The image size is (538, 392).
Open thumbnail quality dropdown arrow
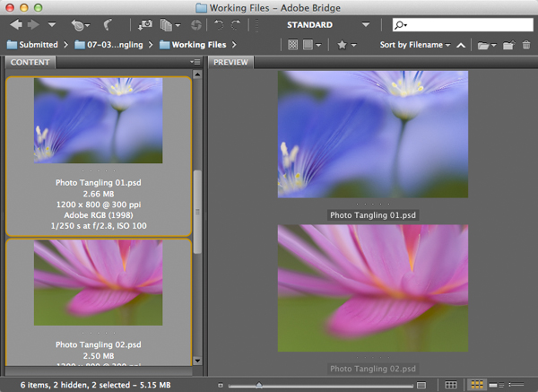318,45
